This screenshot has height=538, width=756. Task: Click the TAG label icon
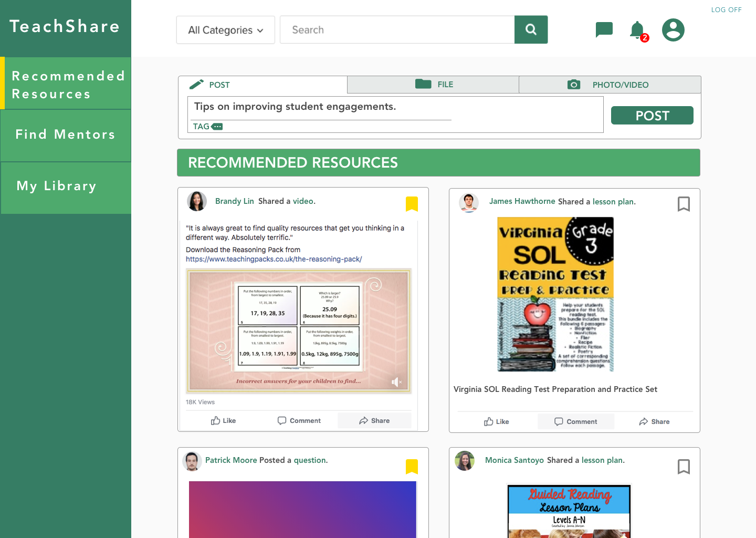216,127
